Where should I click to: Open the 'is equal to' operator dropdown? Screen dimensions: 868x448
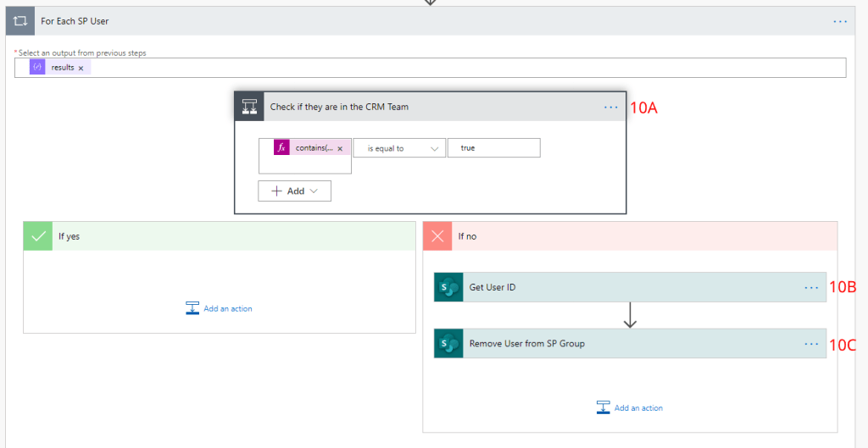click(x=399, y=148)
